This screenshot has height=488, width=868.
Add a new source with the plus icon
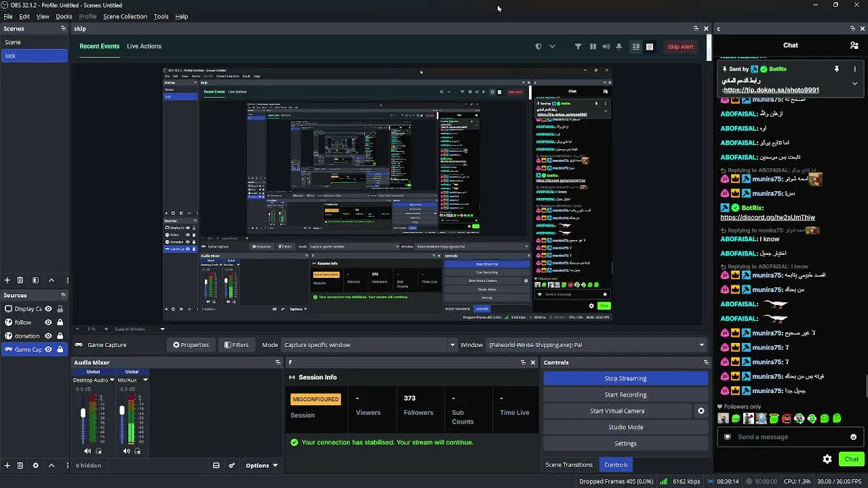[x=7, y=466]
